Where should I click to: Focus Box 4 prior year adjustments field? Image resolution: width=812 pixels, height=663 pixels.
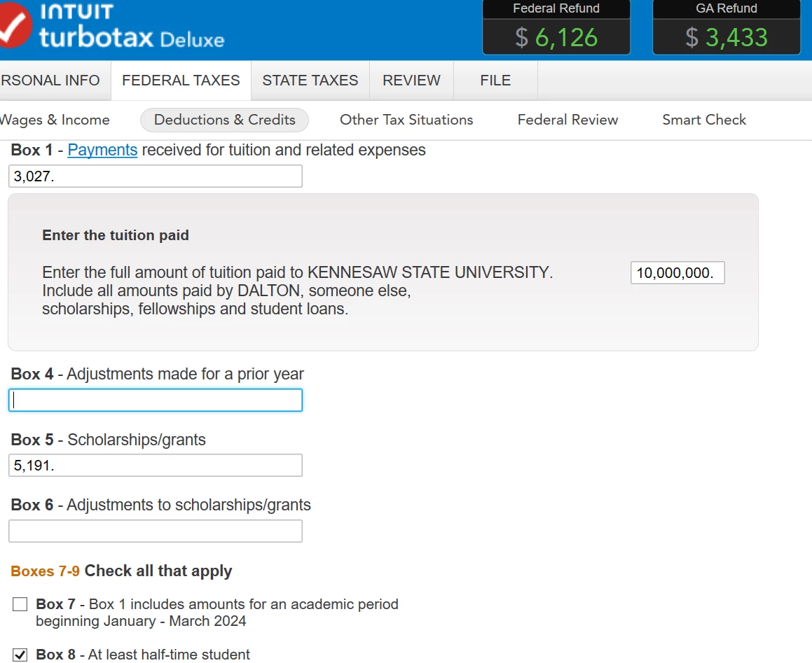(x=156, y=400)
